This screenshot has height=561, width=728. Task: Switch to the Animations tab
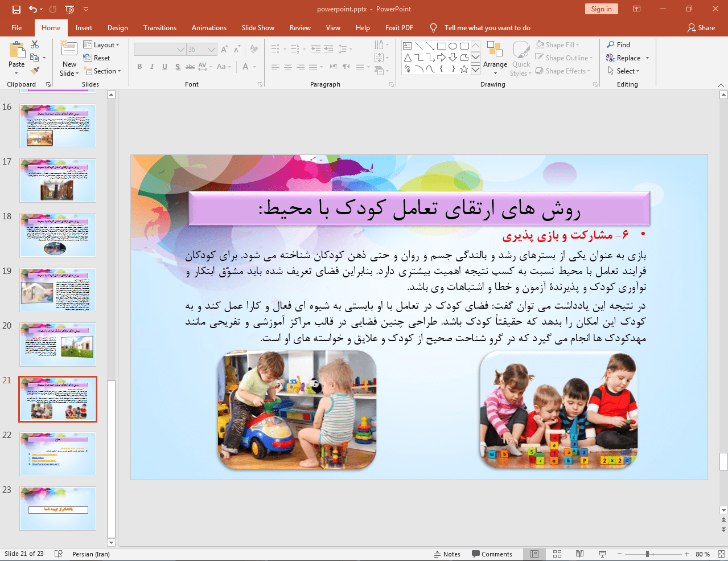(x=209, y=28)
